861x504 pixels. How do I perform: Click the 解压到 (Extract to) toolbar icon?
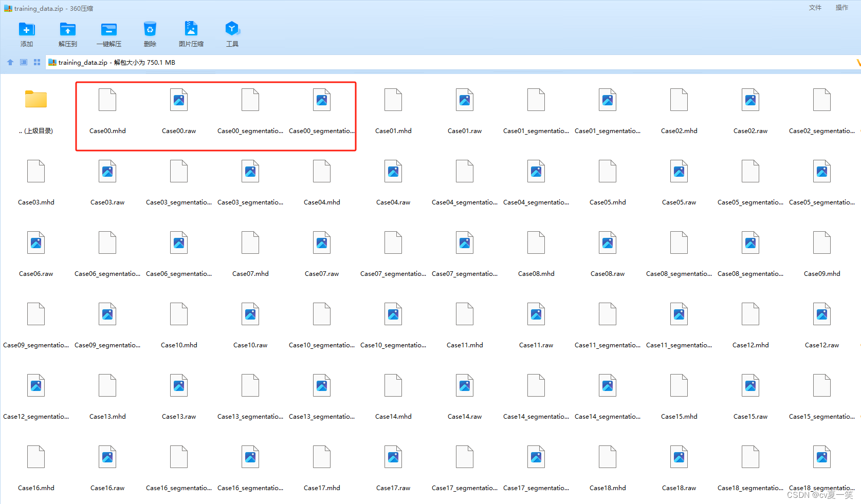pyautogui.click(x=68, y=29)
